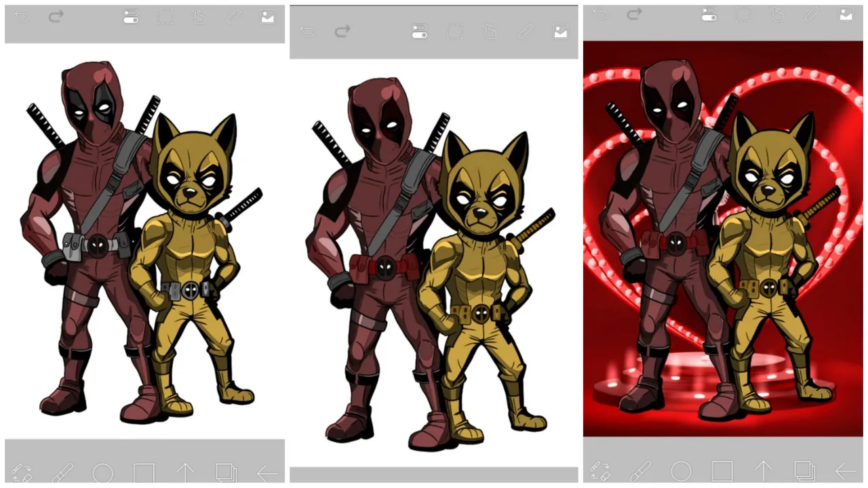The image size is (868, 488).
Task: Select the dashed selection tool in middle panel
Action: pos(454,32)
